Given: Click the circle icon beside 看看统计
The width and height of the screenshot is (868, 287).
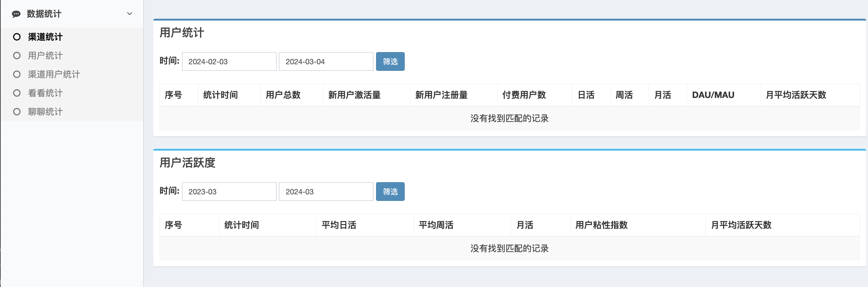Looking at the screenshot, I should [x=17, y=93].
